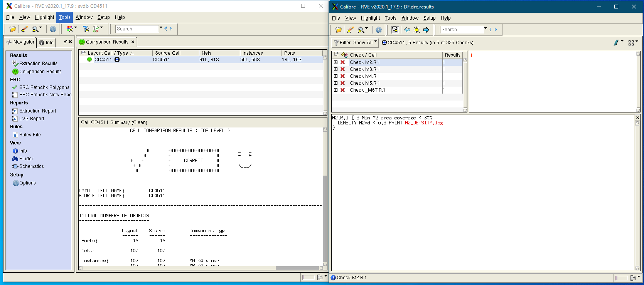Highlight current result with sun icon
The image size is (644, 285).
click(416, 30)
